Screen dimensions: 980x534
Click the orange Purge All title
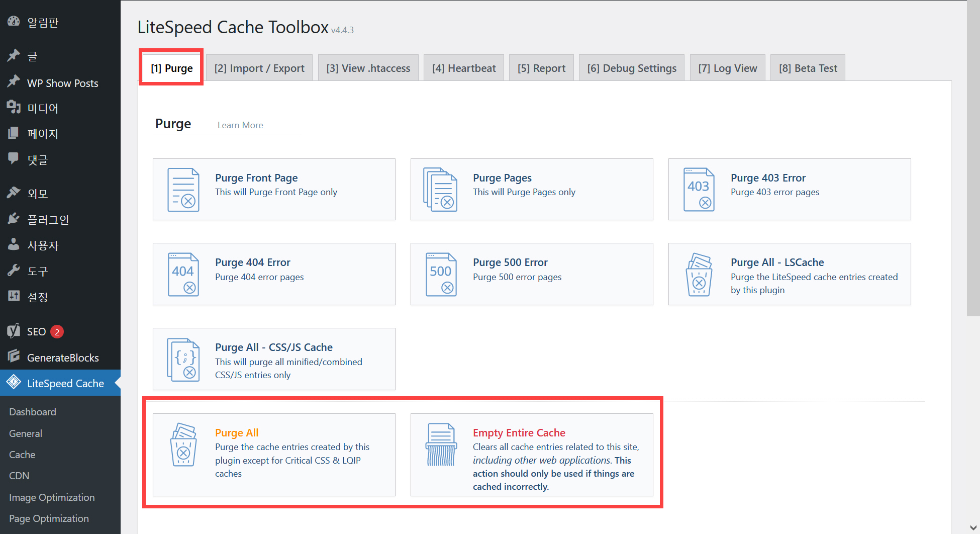click(x=237, y=433)
